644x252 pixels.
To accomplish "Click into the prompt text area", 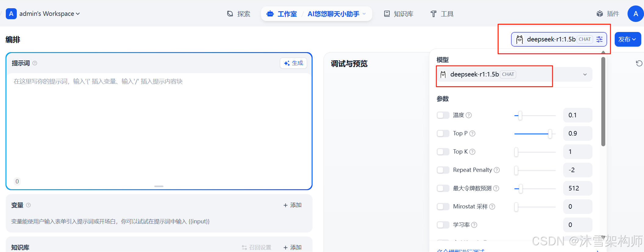I will coord(159,125).
